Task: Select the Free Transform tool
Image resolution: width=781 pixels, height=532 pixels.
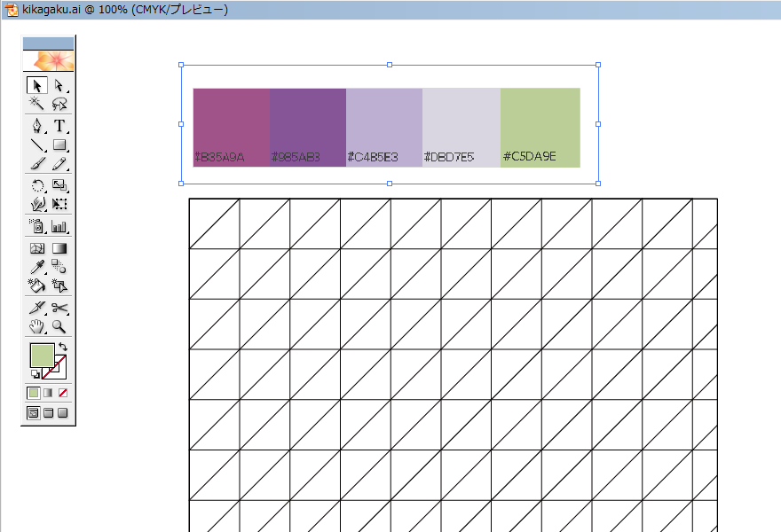Action: tap(59, 204)
